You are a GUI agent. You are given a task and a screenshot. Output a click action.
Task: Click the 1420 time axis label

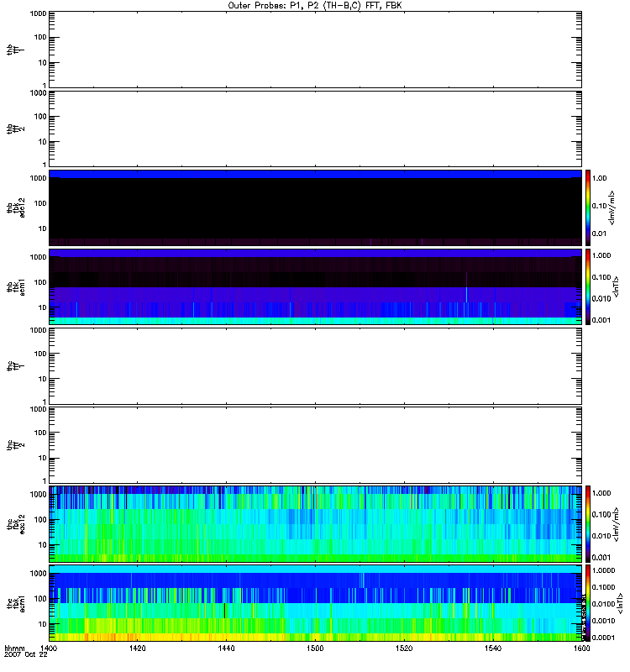pyautogui.click(x=138, y=649)
